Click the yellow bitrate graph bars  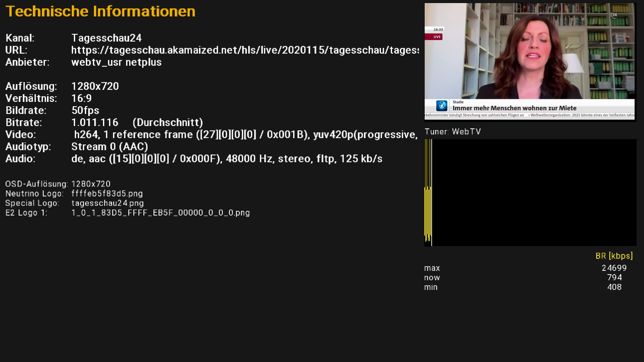428,211
